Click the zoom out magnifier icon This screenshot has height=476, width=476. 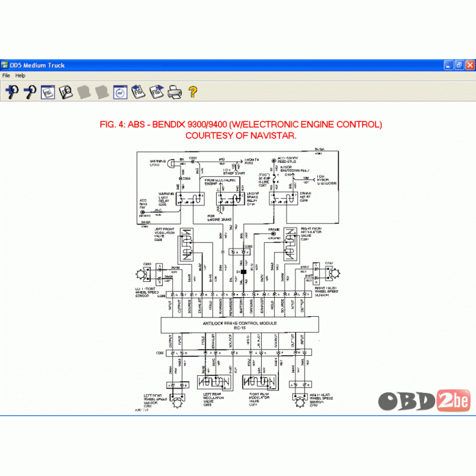tap(30, 92)
